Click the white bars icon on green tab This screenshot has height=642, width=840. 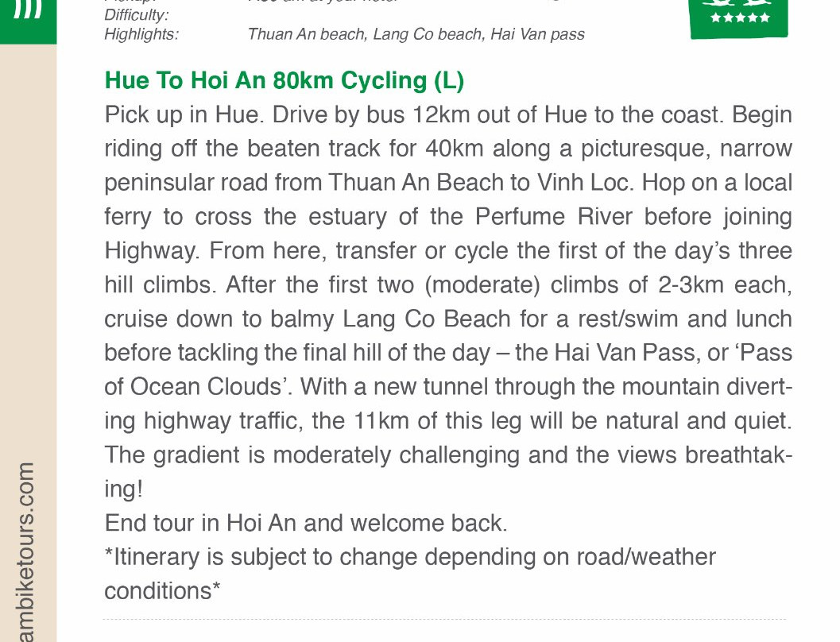pyautogui.click(x=28, y=11)
